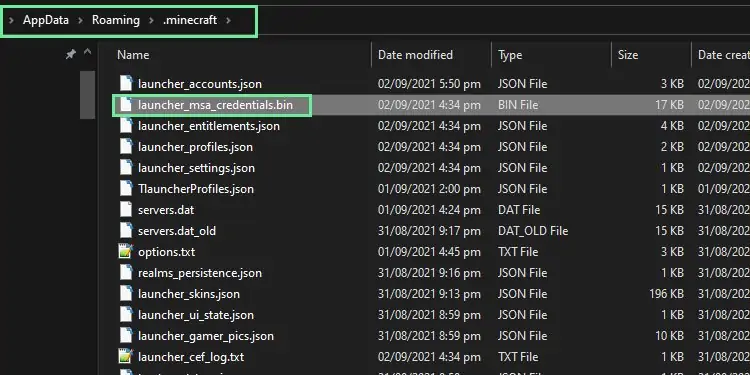Navigate to AppData in the address bar

click(x=46, y=20)
